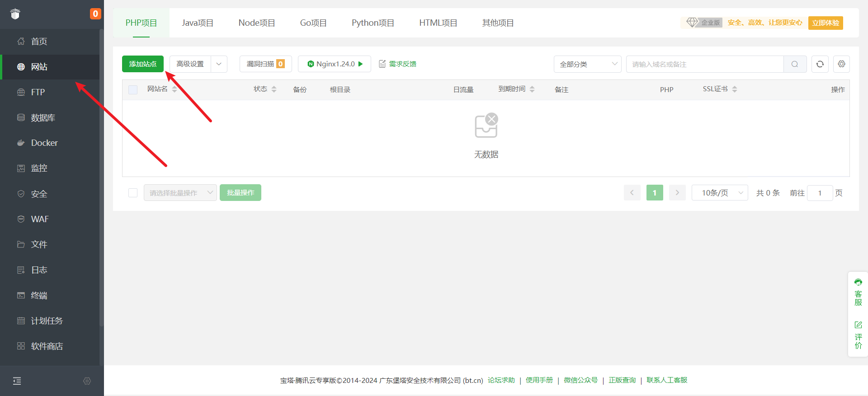Click the 高级设置 button

pos(190,64)
